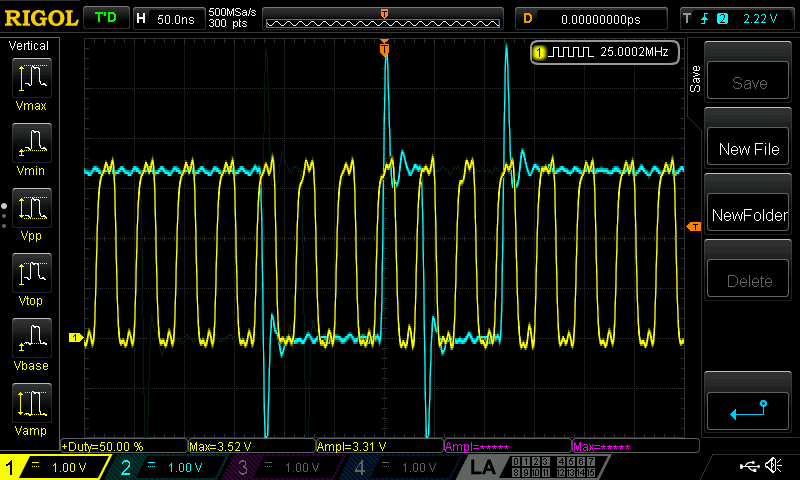Select the Vmin measurement icon
The height and width of the screenshot is (480, 800).
(x=32, y=149)
